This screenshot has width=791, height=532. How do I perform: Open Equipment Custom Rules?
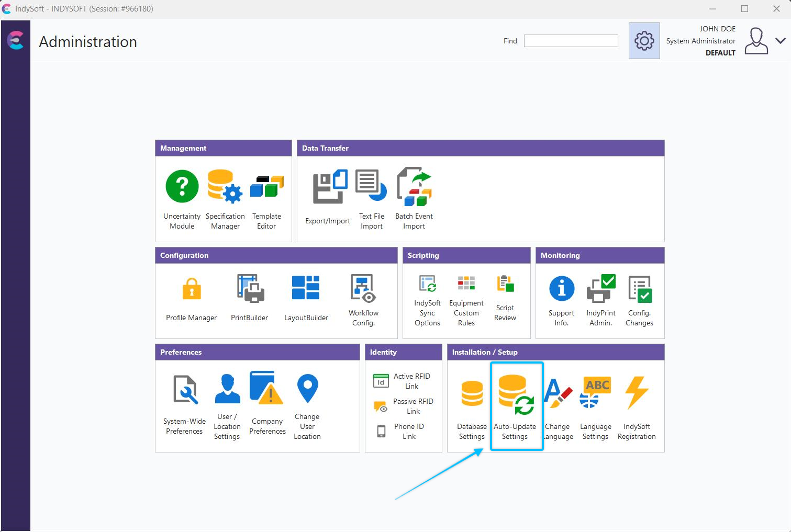coord(466,284)
